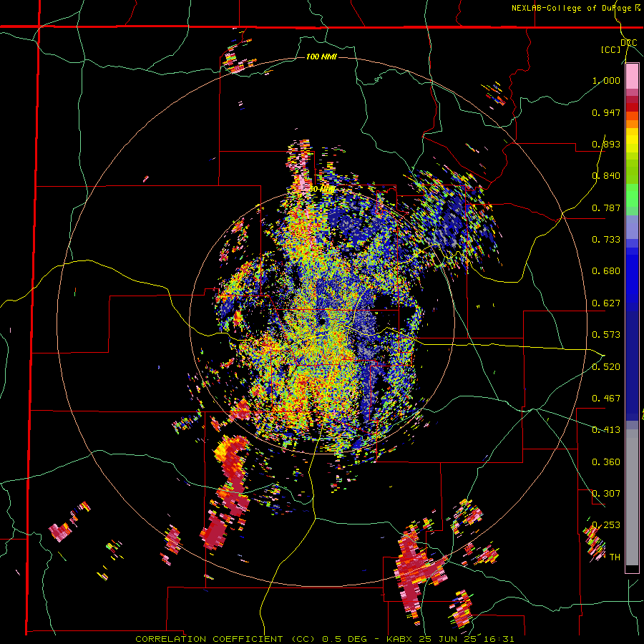This screenshot has height=644, width=644.
Task: Click the 0.467 legend value
Action: click(606, 399)
